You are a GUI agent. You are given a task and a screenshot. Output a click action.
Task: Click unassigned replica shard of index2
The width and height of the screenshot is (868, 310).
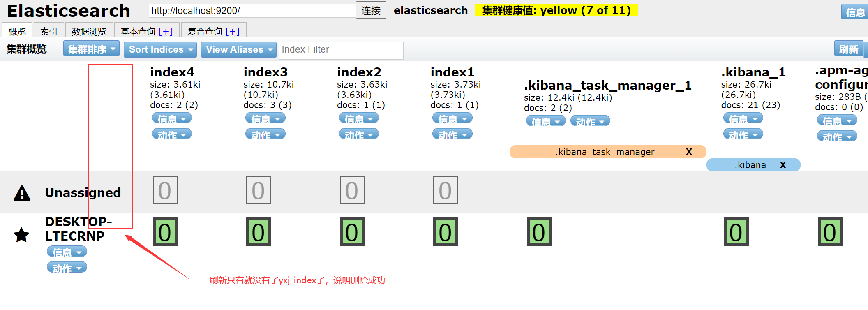pos(352,190)
